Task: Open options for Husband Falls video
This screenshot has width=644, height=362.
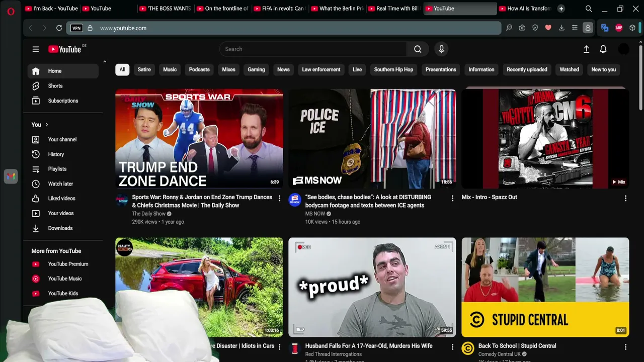Action: coord(452,347)
